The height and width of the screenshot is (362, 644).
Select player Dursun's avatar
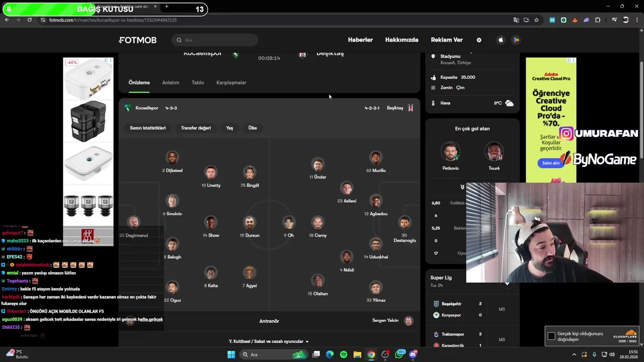pyautogui.click(x=250, y=223)
